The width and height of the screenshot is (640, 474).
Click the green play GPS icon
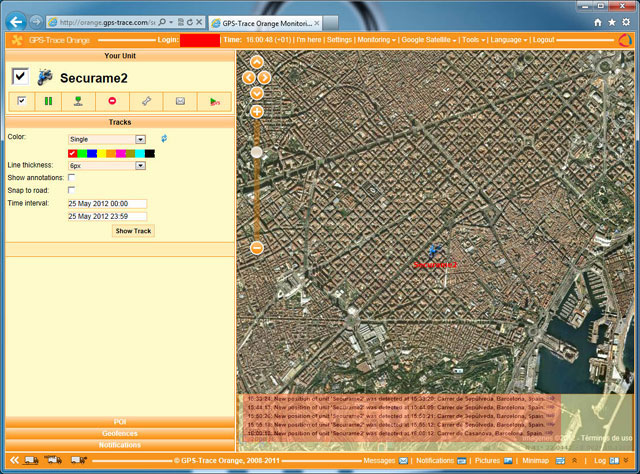point(214,102)
